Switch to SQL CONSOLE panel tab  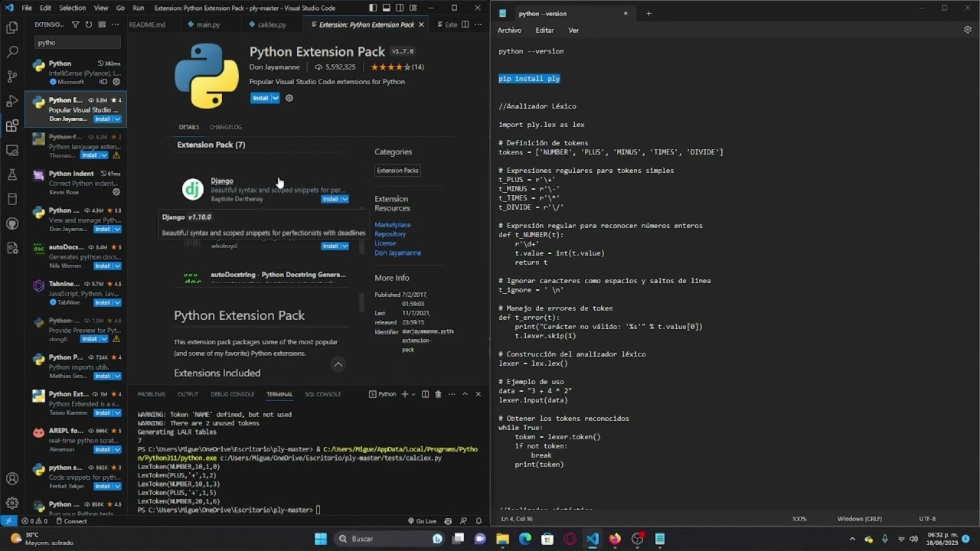(323, 394)
